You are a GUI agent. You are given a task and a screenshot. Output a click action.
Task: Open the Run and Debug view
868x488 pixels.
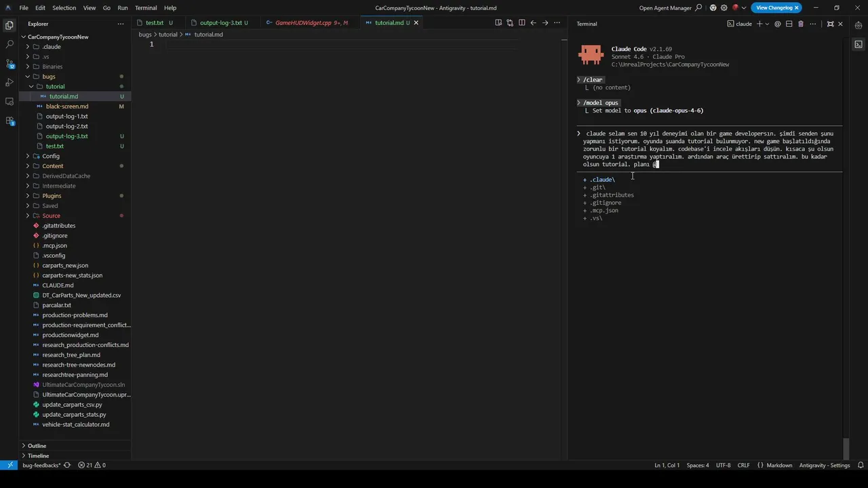(9, 82)
